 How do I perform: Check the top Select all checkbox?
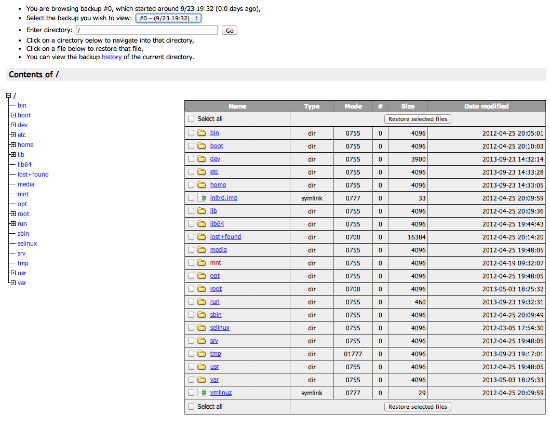pos(191,119)
